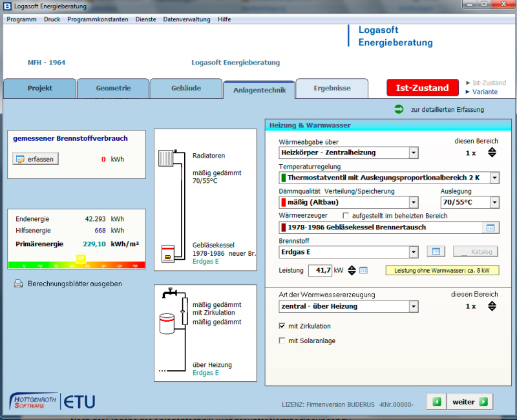Click the Wärmeerzeuger field '1978-1986 Gebläsekessel Brennertausch'

click(381, 227)
